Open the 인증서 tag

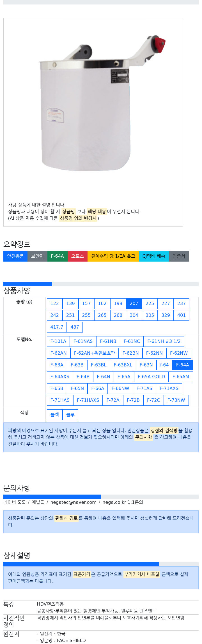[x=179, y=256]
